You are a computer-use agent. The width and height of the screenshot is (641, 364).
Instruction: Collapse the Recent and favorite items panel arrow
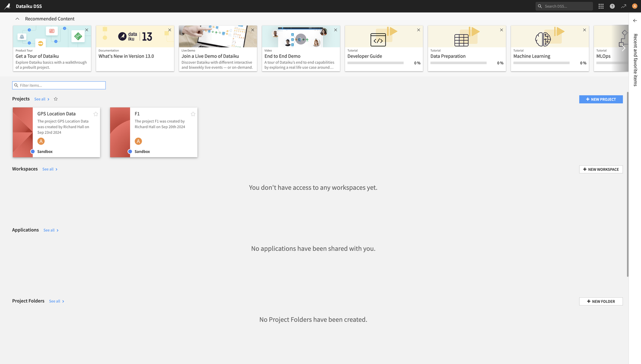635,21
